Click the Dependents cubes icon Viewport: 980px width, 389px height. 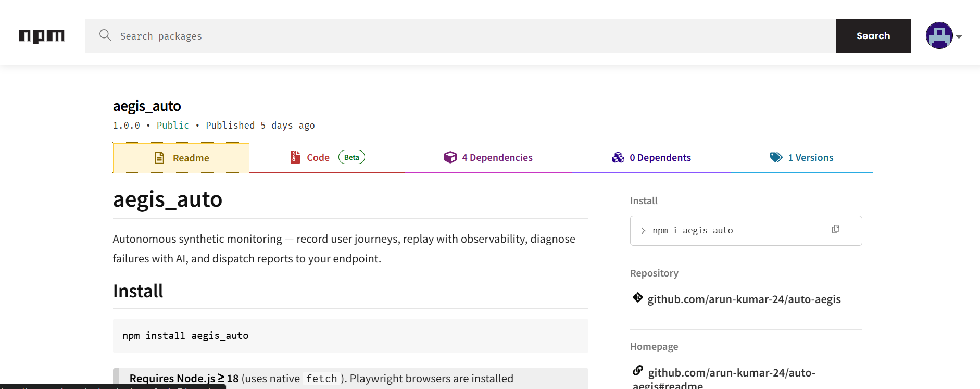click(x=618, y=157)
